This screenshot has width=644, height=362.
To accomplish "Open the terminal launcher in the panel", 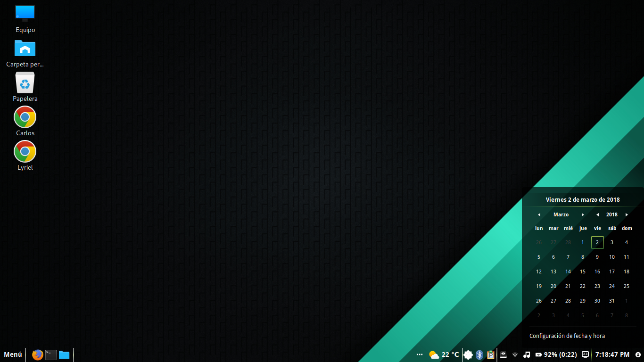I will [51, 354].
